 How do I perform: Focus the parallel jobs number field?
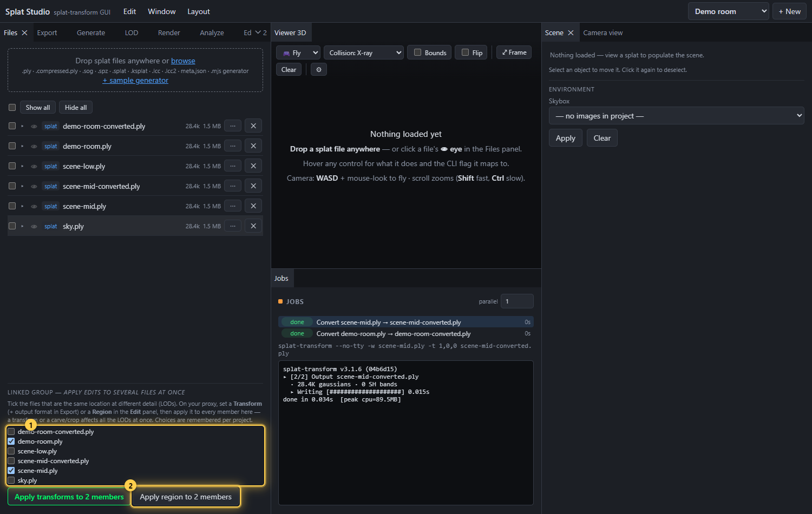tap(517, 301)
